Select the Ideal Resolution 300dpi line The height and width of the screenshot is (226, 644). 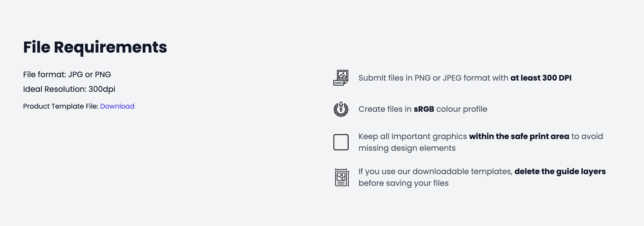pyautogui.click(x=69, y=89)
